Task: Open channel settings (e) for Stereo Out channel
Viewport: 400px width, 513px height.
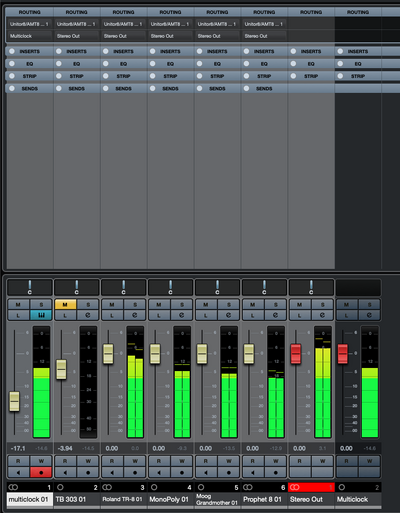Action: 322,315
